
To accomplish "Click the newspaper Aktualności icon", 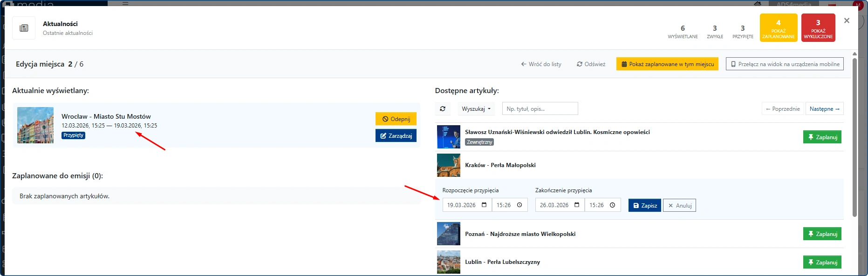I will pyautogui.click(x=24, y=28).
